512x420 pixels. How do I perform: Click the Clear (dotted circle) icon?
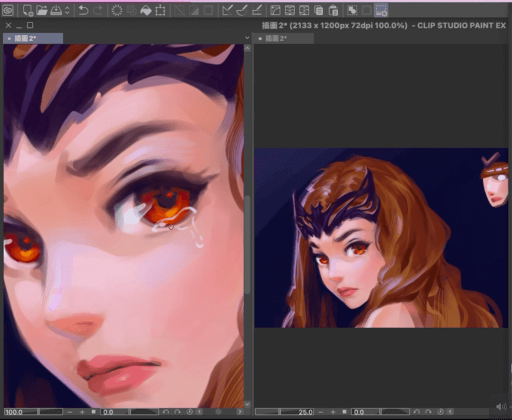click(117, 10)
